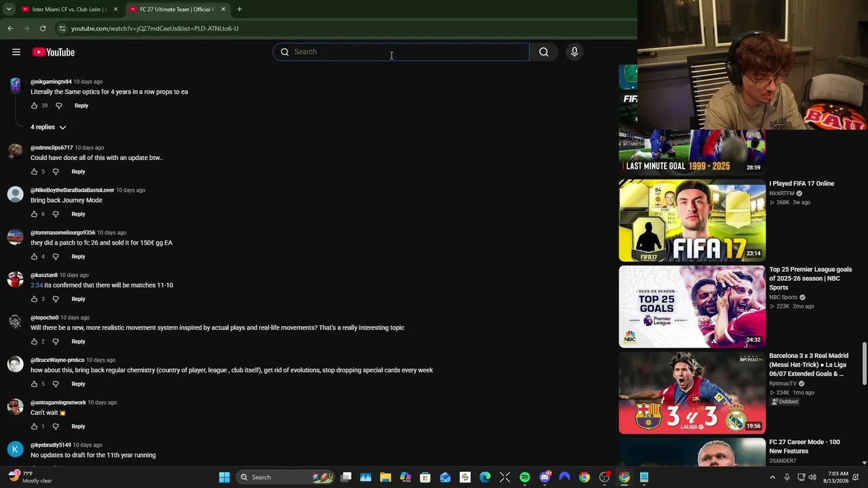Like the 'Bring back Journey Mode' comment

click(34, 214)
